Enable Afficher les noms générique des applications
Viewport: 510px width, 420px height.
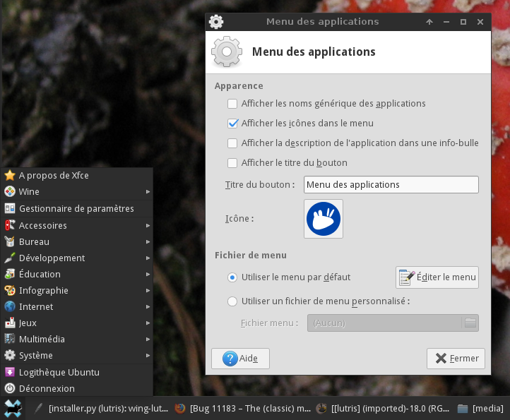pyautogui.click(x=232, y=104)
